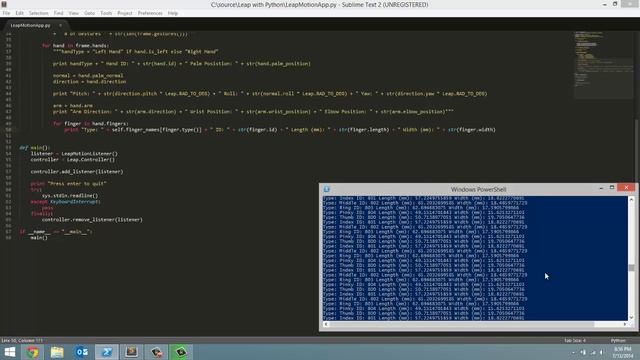Screen dimensions: 640x360
Task: Click the PowerShell window title bar icon
Action: [x=327, y=189]
